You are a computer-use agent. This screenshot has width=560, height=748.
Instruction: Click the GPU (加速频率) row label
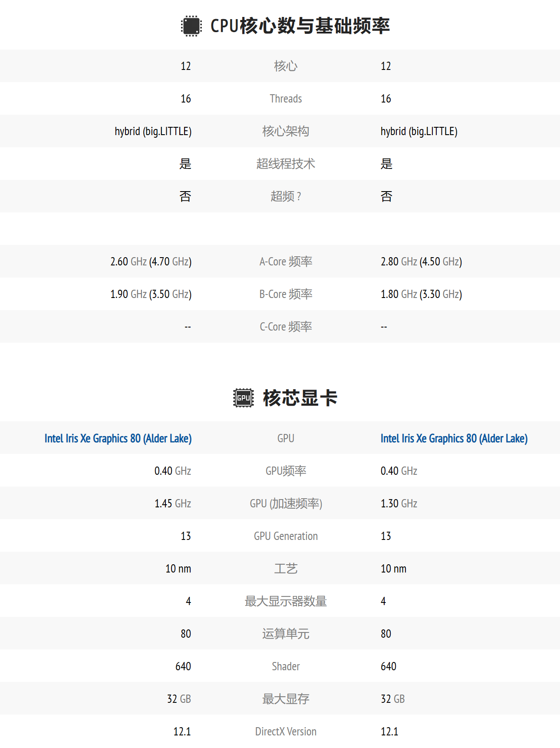(286, 503)
